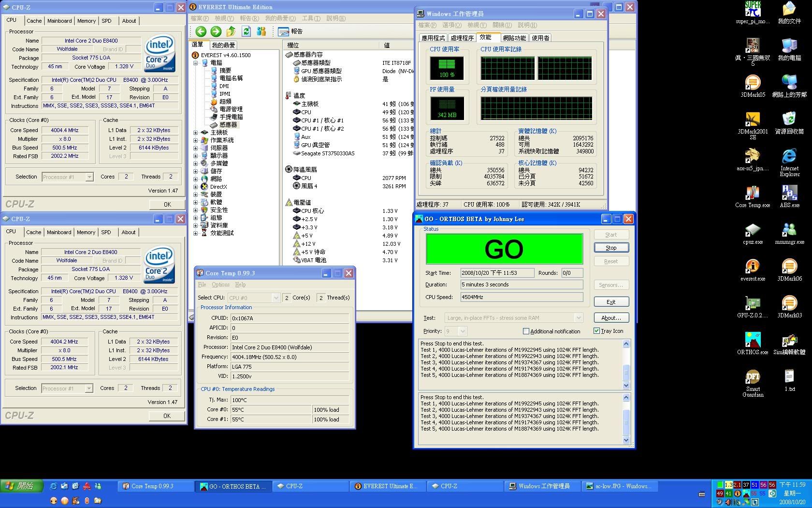Click the Windows Start 開始 button
Image resolution: width=812 pixels, height=508 pixels.
[22, 486]
